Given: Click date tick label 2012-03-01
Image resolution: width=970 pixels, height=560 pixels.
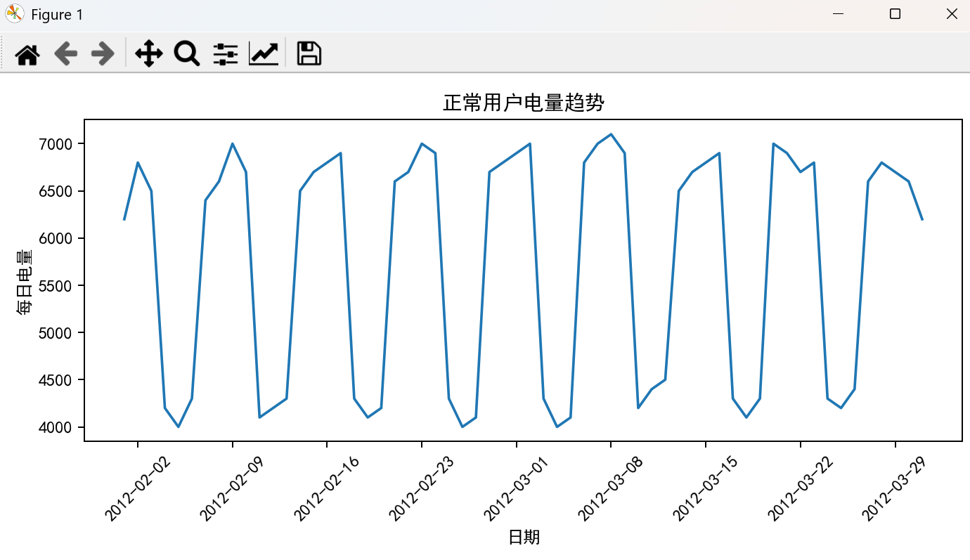Looking at the screenshot, I should point(515,488).
